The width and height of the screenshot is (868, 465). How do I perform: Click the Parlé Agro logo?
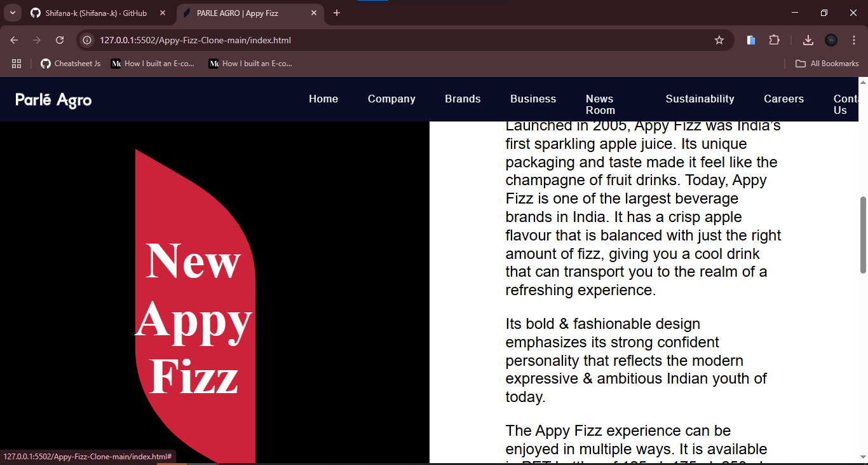(x=53, y=100)
